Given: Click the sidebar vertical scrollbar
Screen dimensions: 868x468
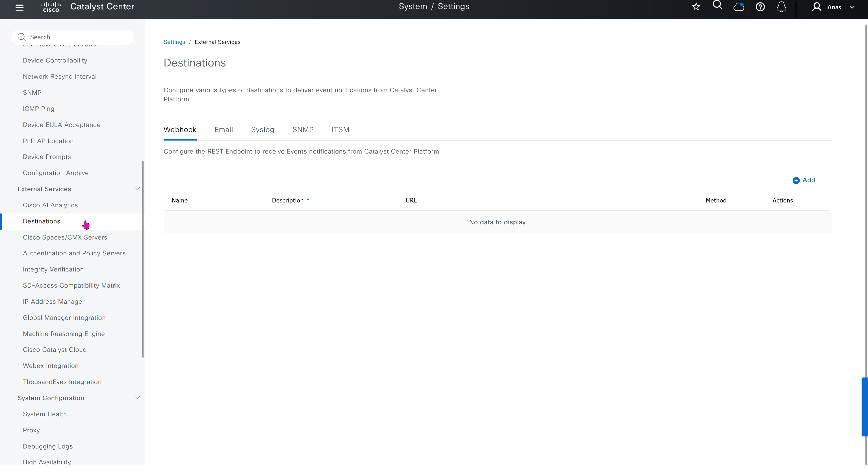Looking at the screenshot, I should [x=143, y=259].
